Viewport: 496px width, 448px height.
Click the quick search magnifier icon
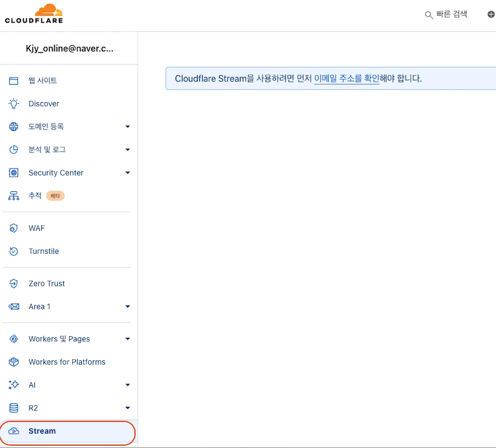pos(429,15)
